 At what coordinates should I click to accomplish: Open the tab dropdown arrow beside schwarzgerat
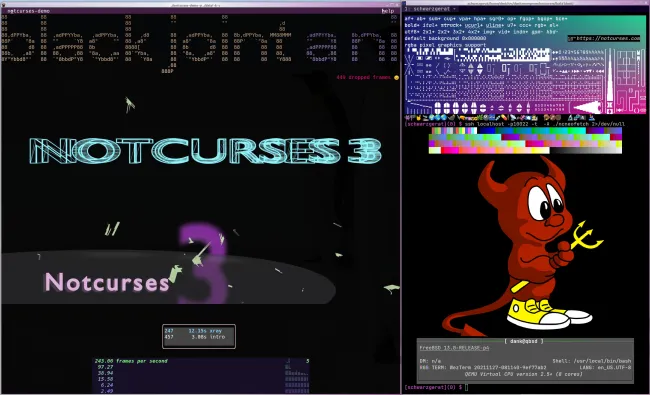(455, 9)
